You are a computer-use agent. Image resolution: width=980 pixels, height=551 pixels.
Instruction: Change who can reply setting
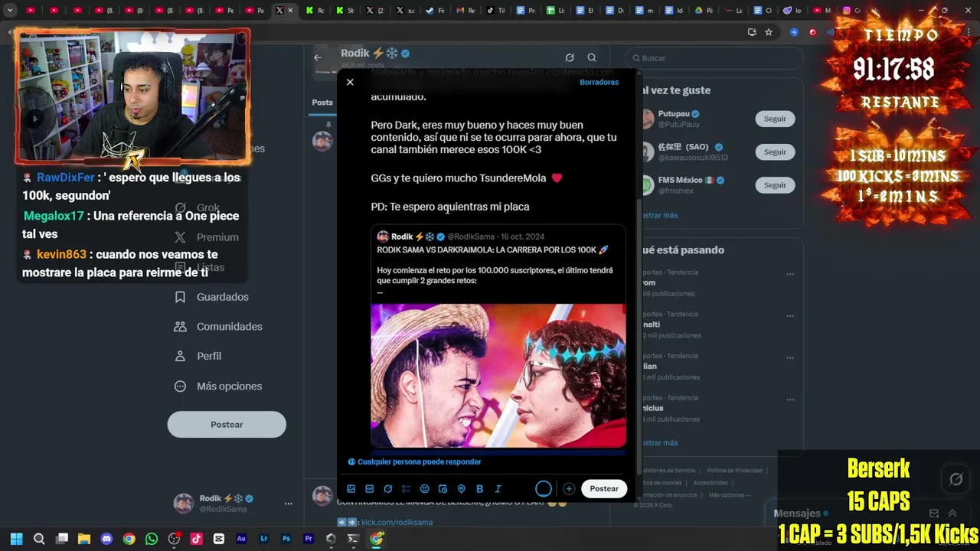click(414, 461)
